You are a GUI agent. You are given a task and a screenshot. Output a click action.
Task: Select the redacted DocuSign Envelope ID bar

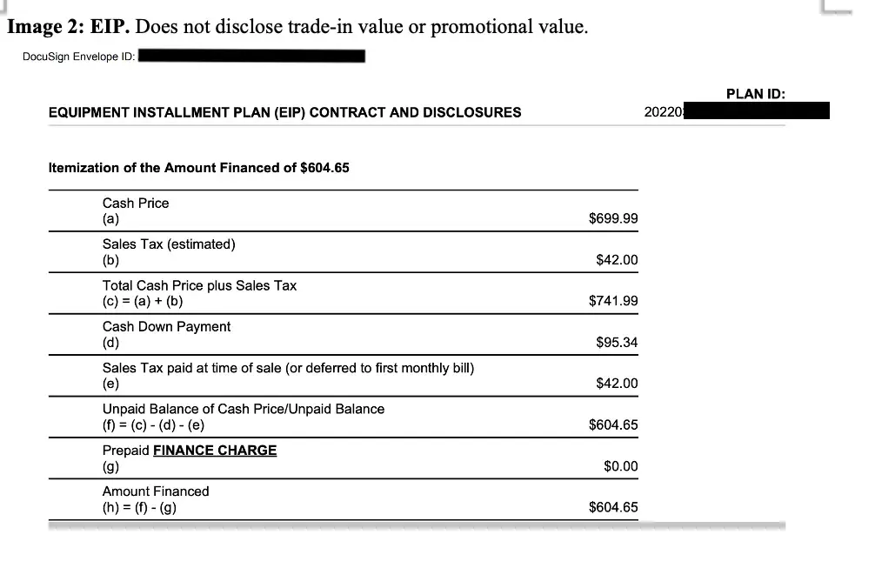[251, 57]
